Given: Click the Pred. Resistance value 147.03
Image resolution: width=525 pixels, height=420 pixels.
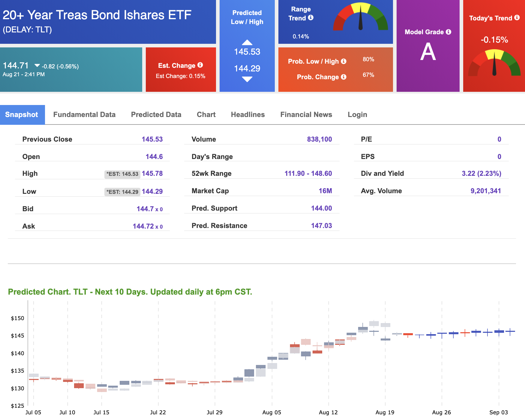Looking at the screenshot, I should (321, 226).
